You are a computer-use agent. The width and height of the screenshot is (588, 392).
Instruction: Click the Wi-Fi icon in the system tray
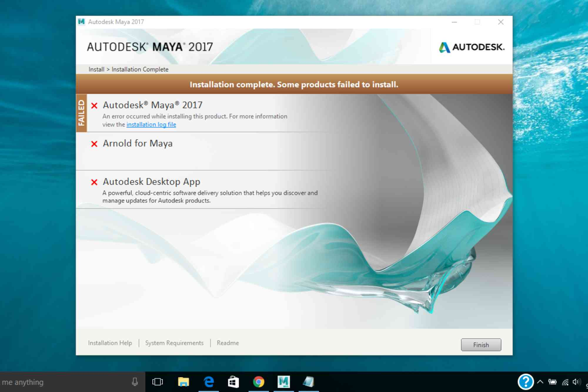pos(565,382)
